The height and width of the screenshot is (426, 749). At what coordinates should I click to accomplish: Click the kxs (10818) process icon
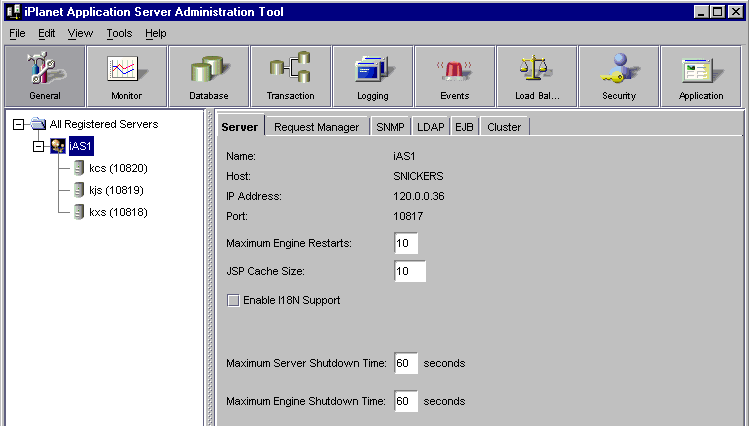click(x=79, y=212)
